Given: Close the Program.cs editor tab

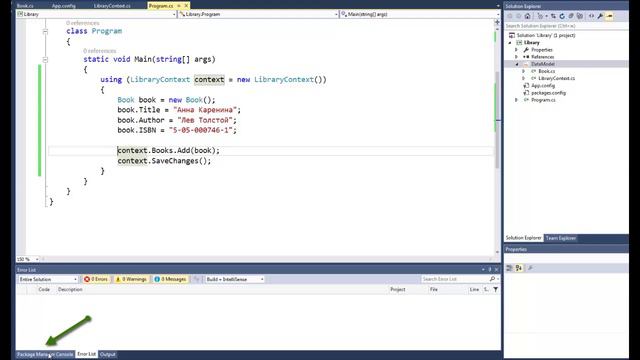Looking at the screenshot, I should 187,6.
